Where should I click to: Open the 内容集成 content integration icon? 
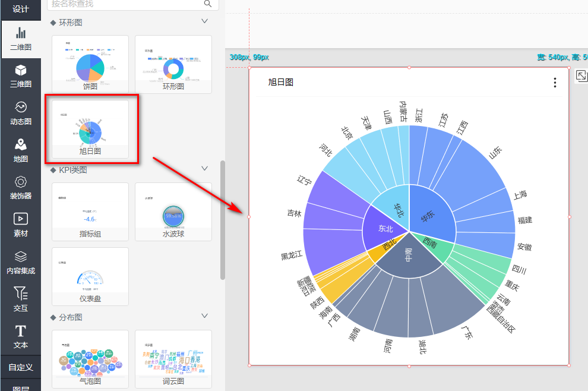tap(21, 261)
